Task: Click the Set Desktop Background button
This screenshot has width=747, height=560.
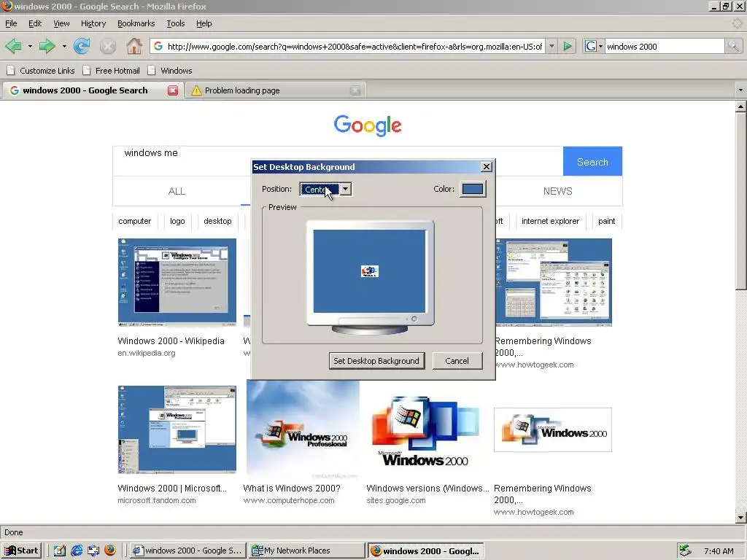Action: click(x=376, y=361)
